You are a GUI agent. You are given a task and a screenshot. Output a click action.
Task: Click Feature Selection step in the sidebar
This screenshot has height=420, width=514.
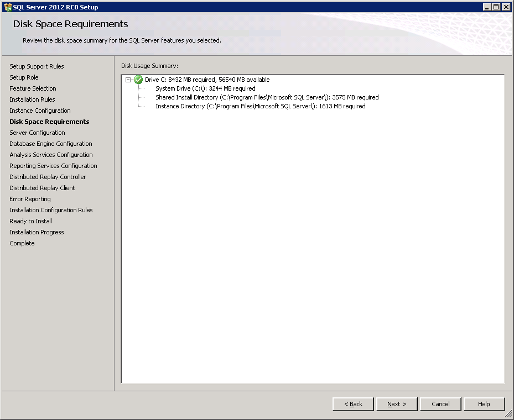33,88
